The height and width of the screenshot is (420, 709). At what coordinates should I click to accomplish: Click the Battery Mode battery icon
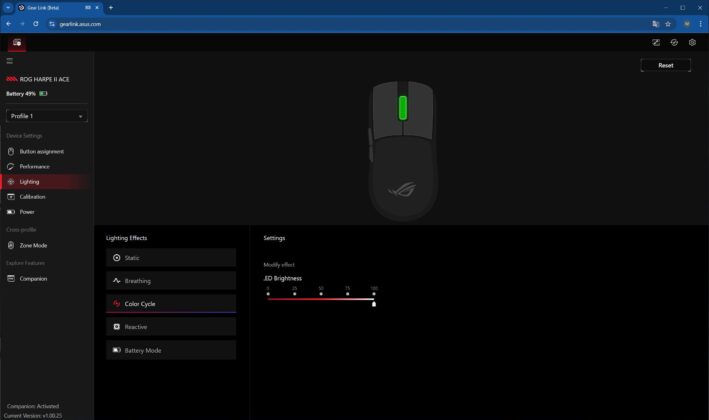(117, 350)
